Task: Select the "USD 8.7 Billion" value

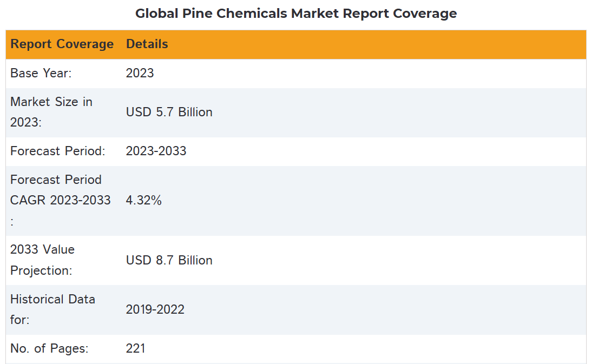Action: coord(169,260)
